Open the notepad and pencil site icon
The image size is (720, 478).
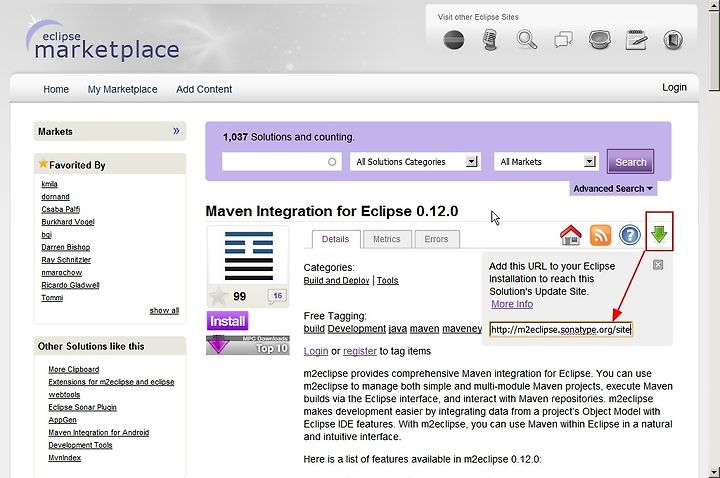[x=636, y=40]
